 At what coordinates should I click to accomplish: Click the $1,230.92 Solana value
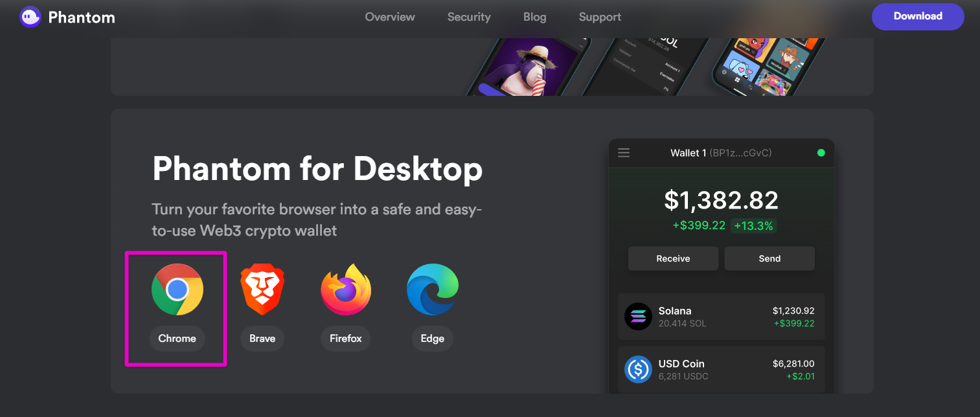[793, 311]
